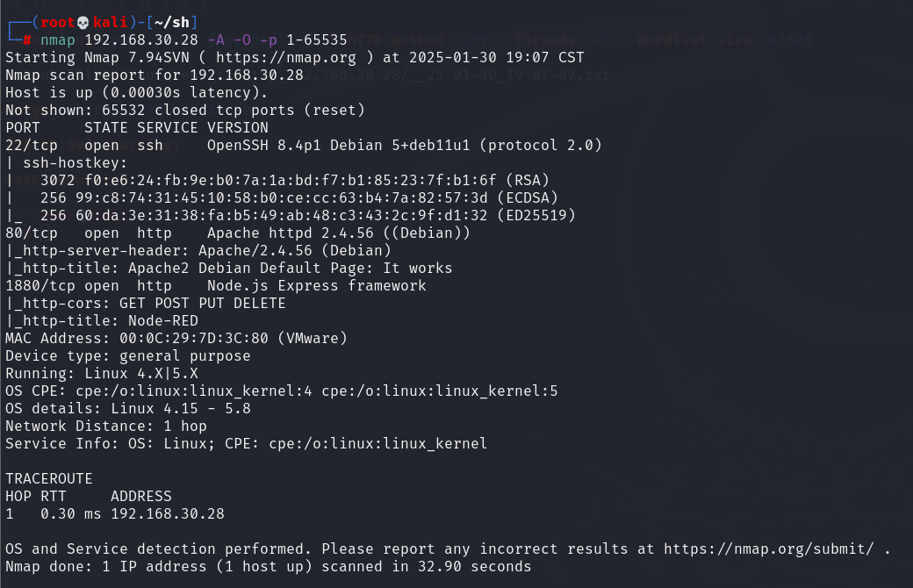Click the skull icon in the prompt
This screenshot has width=913, height=588.
point(83,23)
